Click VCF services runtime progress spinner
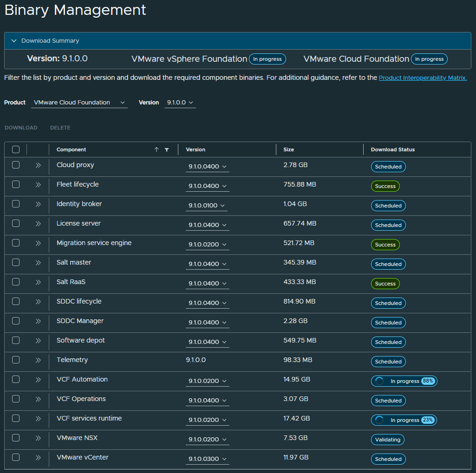The height and width of the screenshot is (473, 476). [379, 420]
